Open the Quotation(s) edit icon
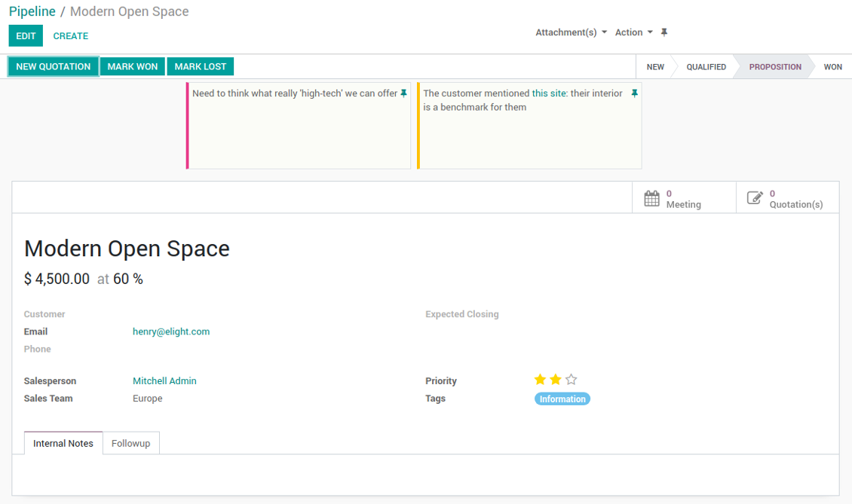The width and height of the screenshot is (852, 504). [x=755, y=197]
